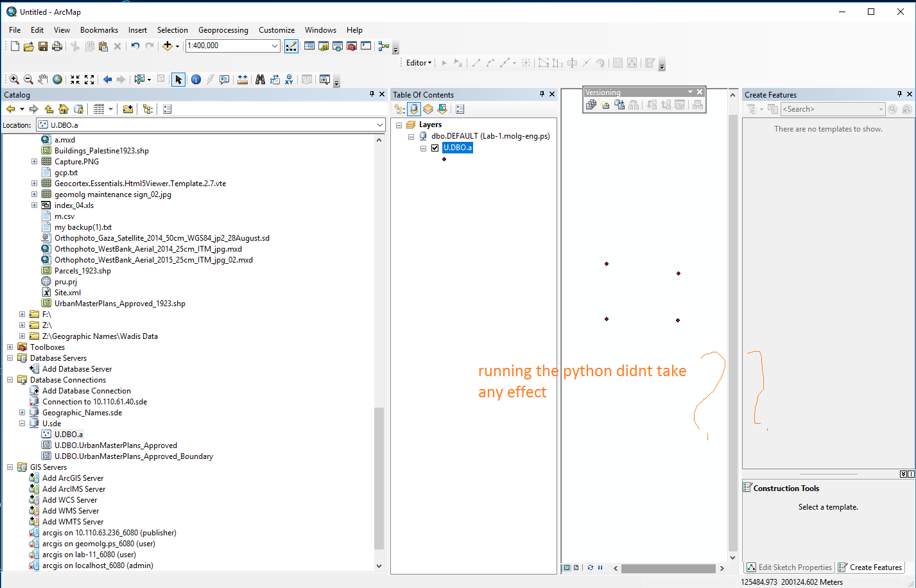The width and height of the screenshot is (916, 588).
Task: Expand the Toolboxes node
Action: click(x=10, y=347)
